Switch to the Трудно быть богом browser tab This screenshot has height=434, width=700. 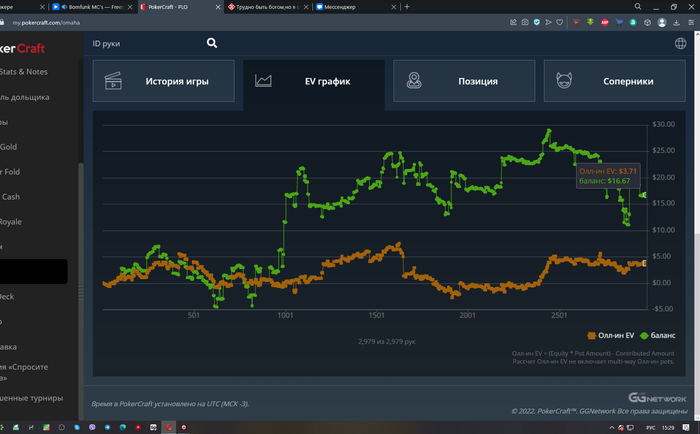pos(267,7)
